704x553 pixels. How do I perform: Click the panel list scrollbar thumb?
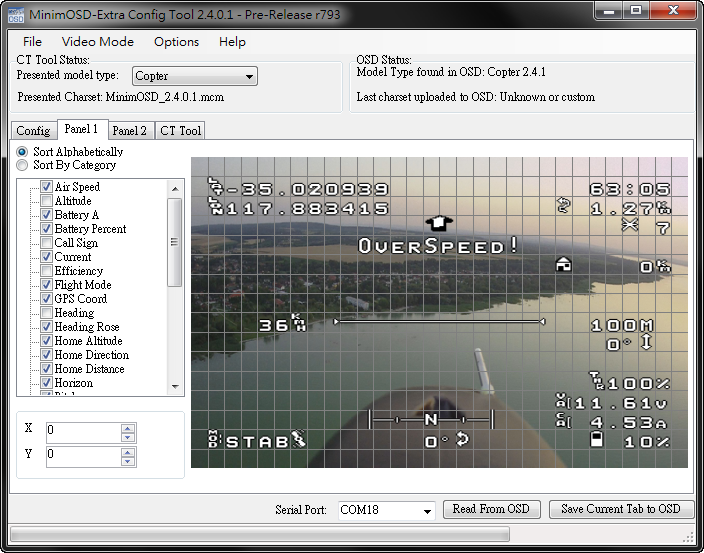(175, 242)
